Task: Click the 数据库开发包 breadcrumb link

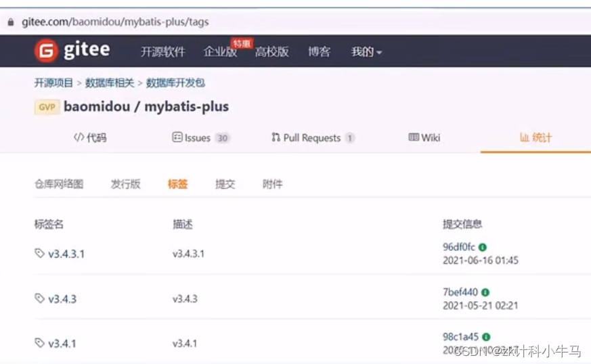Action: [x=175, y=83]
